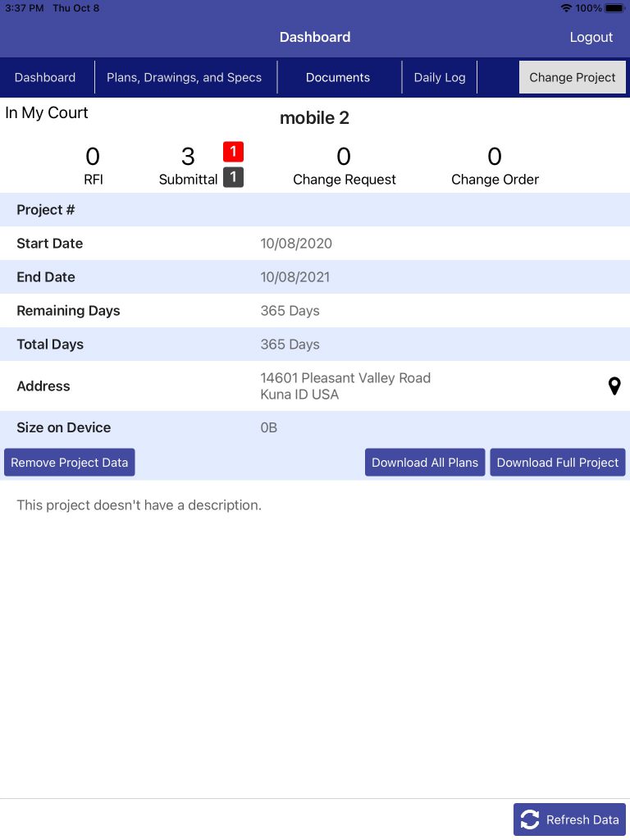Image resolution: width=630 pixels, height=840 pixels.
Task: Select the Change Order counter
Action: [495, 166]
